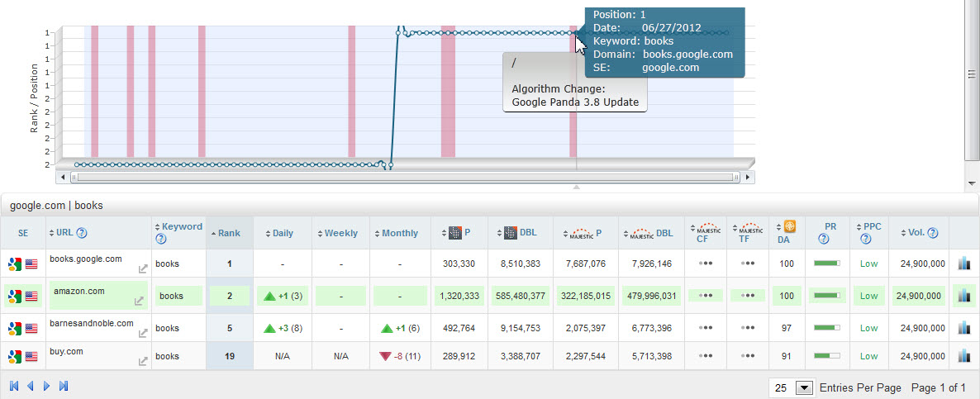This screenshot has width=980, height=399.
Task: Open the entries per page dropdown
Action: coord(803,387)
